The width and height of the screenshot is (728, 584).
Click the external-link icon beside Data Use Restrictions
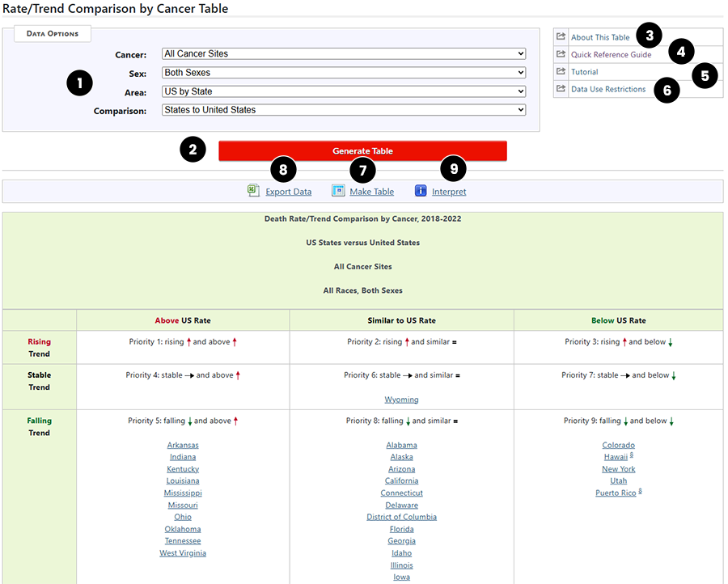click(x=560, y=89)
